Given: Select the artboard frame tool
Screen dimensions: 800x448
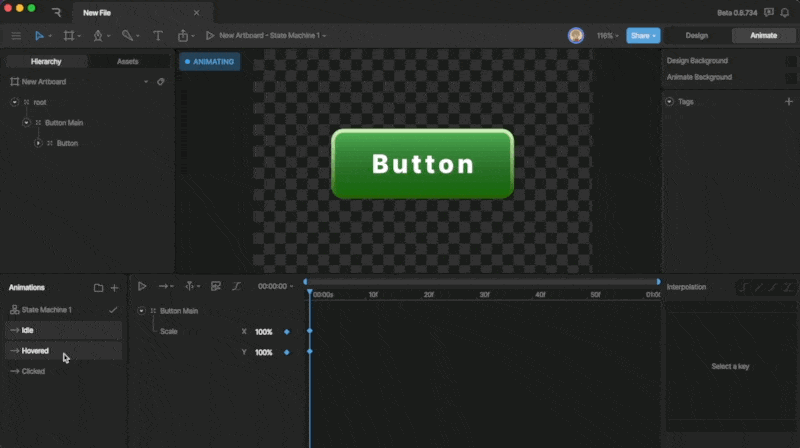Looking at the screenshot, I should click(69, 35).
